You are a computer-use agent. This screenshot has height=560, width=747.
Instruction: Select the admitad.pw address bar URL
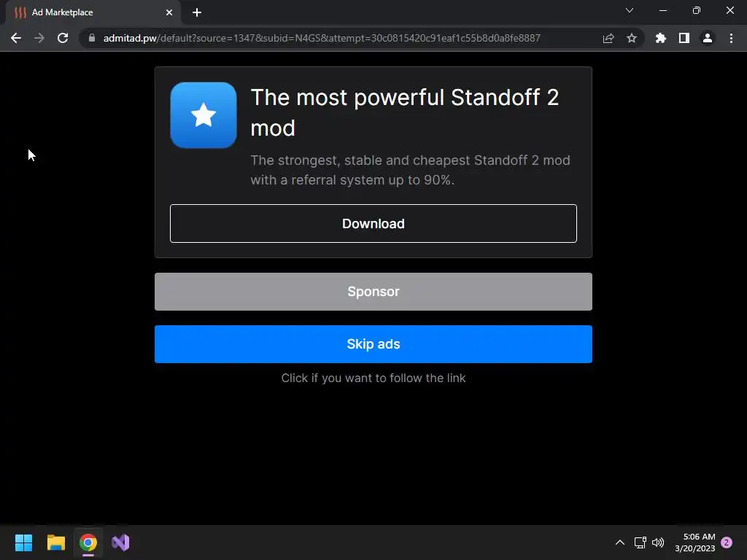tap(322, 38)
